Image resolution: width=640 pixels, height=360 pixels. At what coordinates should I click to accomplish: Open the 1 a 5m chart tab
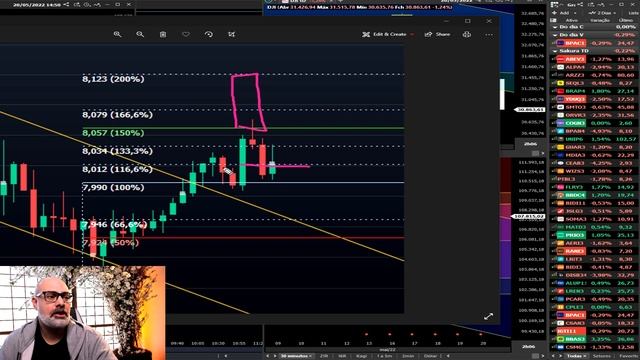click(385, 356)
